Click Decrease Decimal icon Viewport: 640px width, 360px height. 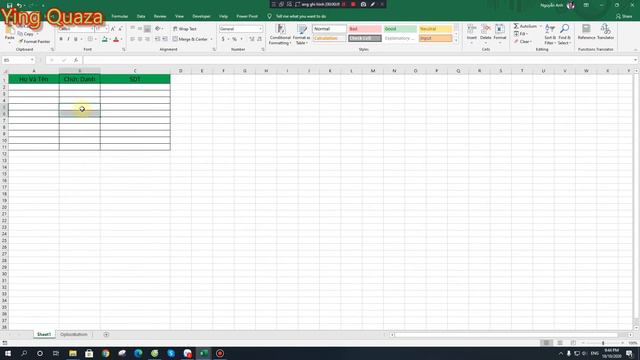[260, 39]
